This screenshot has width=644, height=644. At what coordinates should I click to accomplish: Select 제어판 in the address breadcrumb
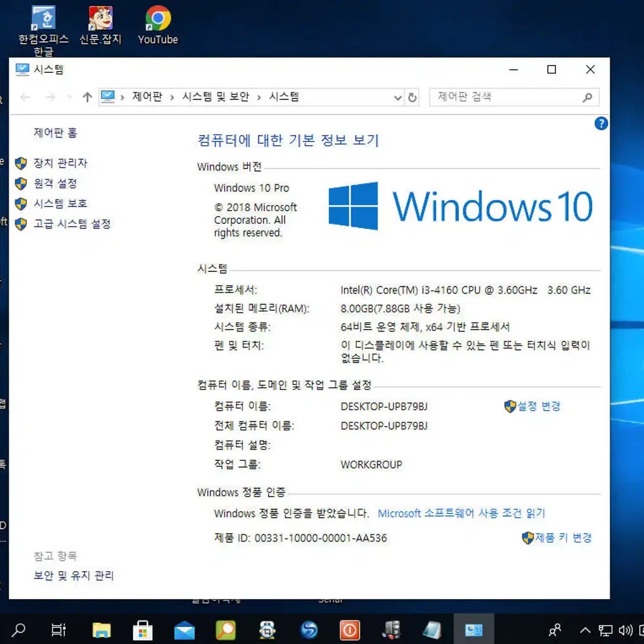point(147,97)
